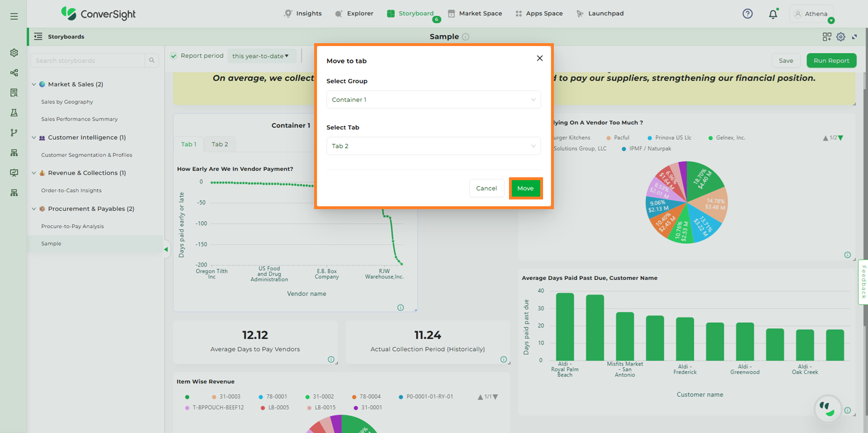Click the search storyboards magnifier icon
Screen dimensions: 868x433
[152, 61]
